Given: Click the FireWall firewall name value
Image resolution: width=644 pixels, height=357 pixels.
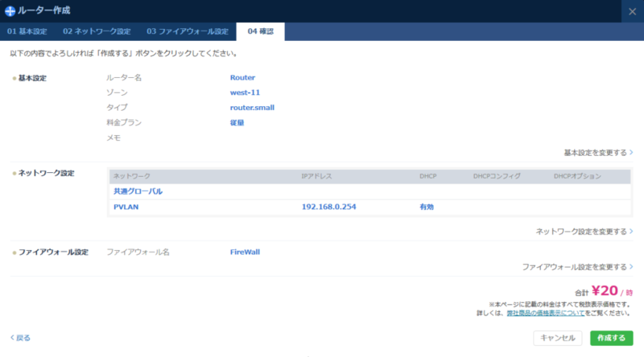Looking at the screenshot, I should (x=245, y=252).
